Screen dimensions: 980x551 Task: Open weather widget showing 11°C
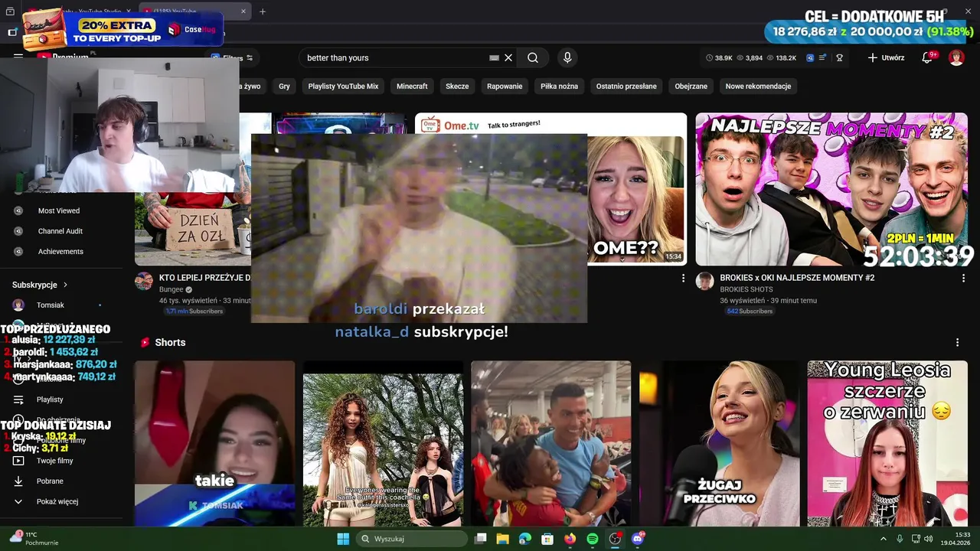(34, 539)
